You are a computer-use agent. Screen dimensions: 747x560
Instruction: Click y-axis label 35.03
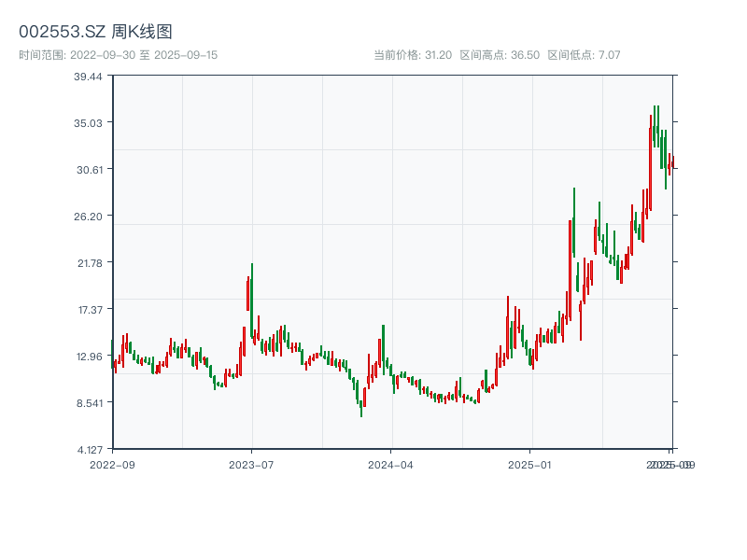(88, 123)
